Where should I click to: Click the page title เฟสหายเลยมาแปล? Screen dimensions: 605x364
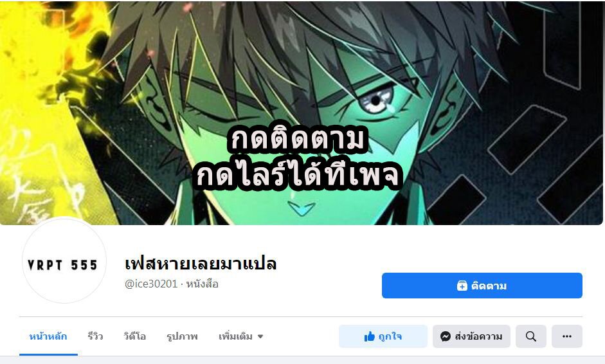pos(201,264)
